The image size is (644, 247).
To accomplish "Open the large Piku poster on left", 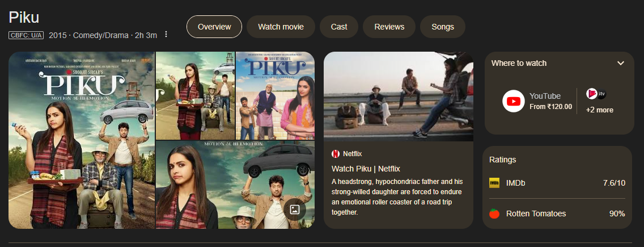I will 82,140.
